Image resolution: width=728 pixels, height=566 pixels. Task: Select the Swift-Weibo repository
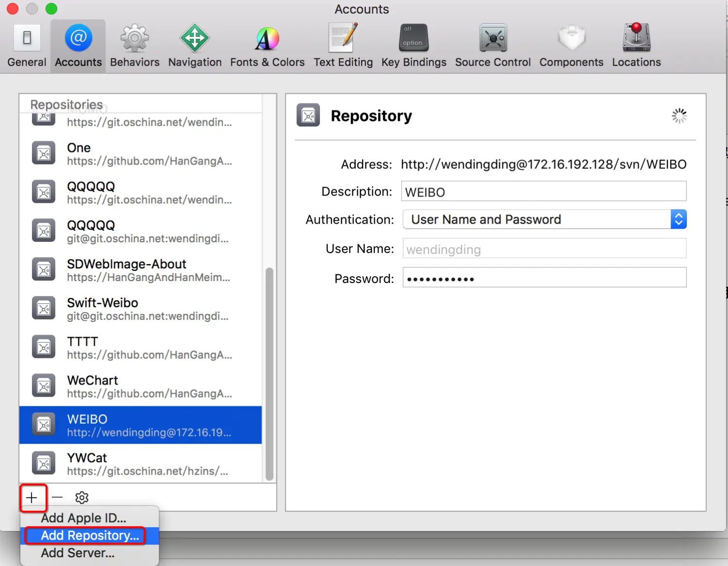pyautogui.click(x=140, y=309)
